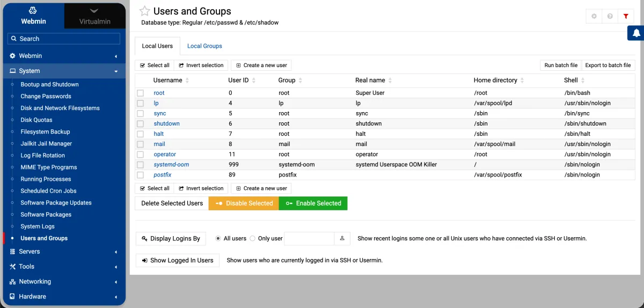
Task: Expand the Servers sidebar category
Action: 64,251
